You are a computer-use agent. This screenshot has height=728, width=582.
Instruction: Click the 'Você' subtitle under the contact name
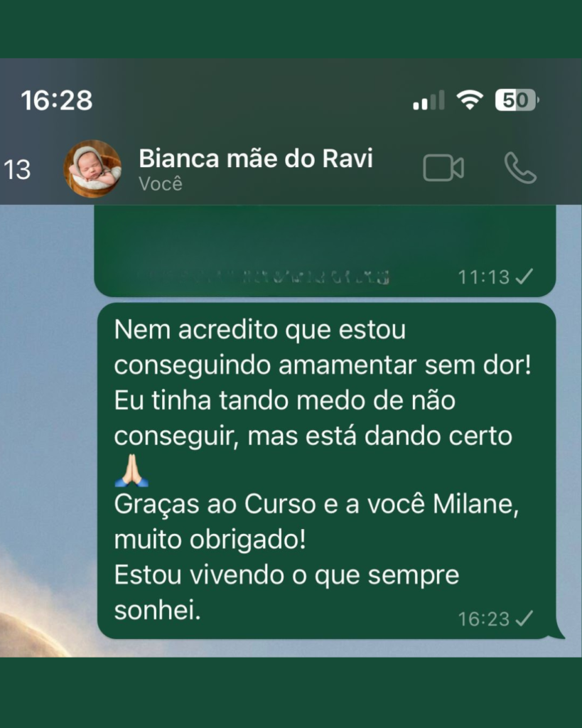161,184
